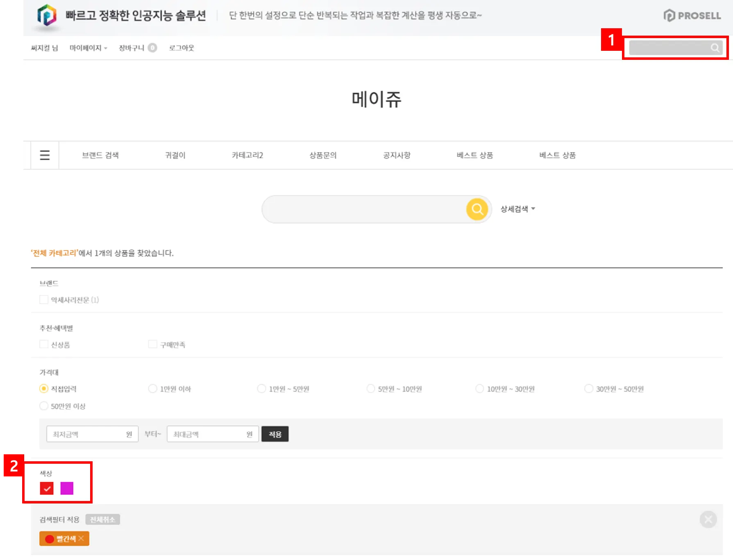The width and height of the screenshot is (733, 560).
Task: Open the 브랜드 검색 menu item
Action: 100,155
